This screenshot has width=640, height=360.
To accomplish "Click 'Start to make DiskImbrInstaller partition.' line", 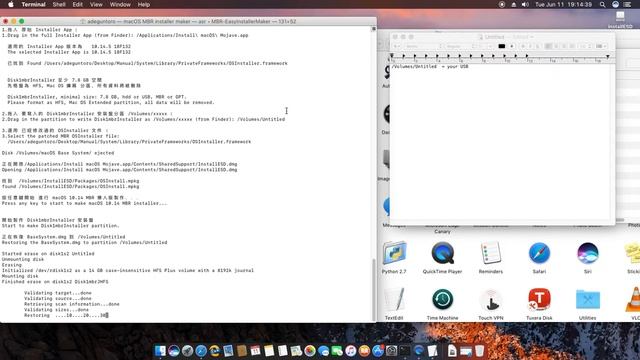I will click(x=60, y=225).
